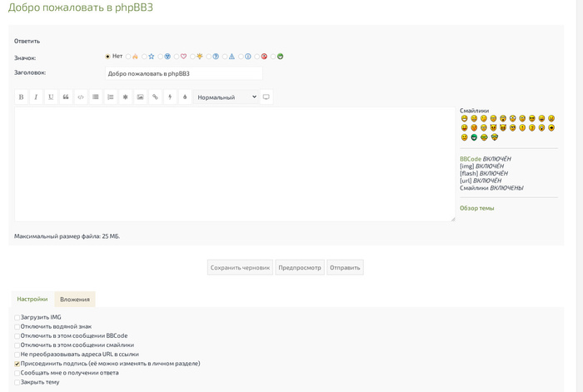Click inside the message text area
Image resolution: width=583 pixels, height=392 pixels.
(235, 165)
